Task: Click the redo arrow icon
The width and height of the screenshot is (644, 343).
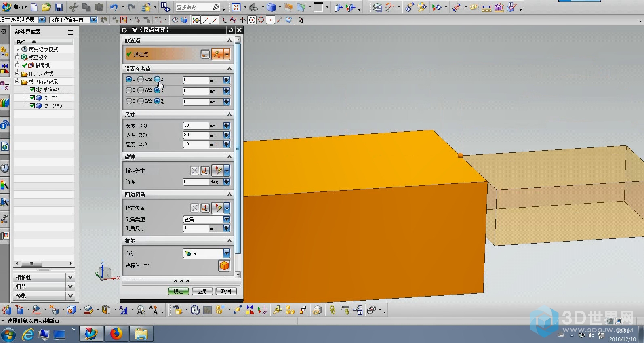Action: point(131,7)
